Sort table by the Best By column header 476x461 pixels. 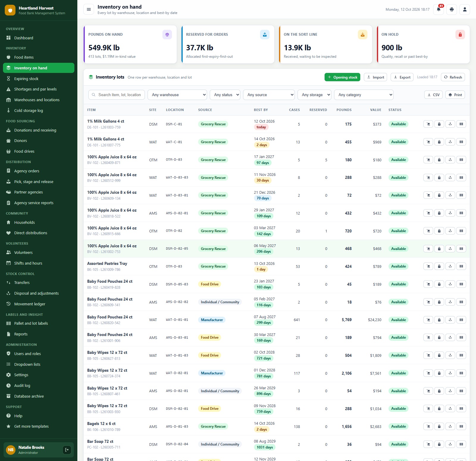261,110
